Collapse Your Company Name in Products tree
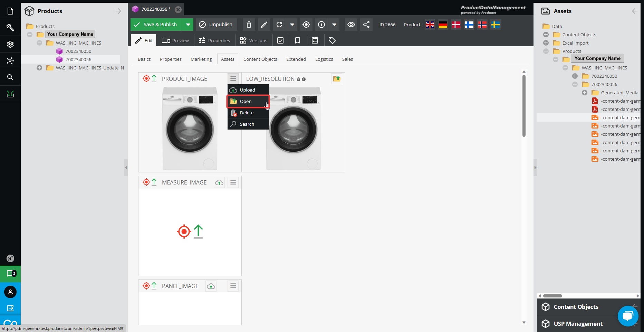Image resolution: width=644 pixels, height=332 pixels. click(x=30, y=34)
